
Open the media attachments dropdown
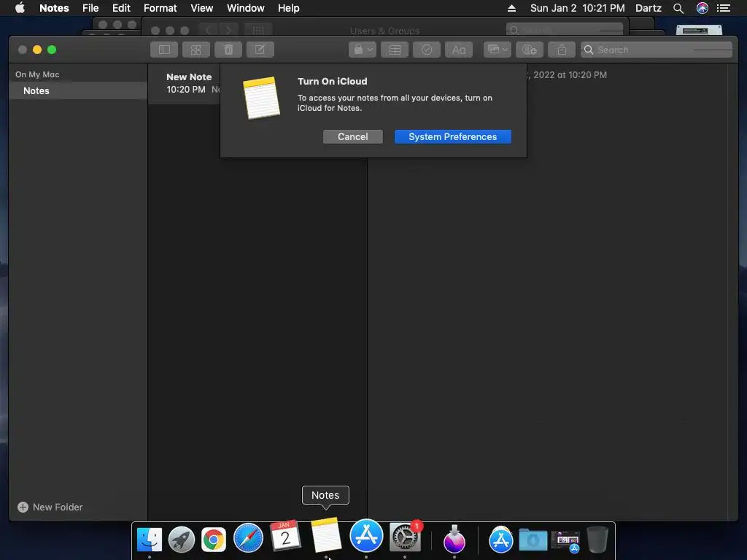[498, 50]
